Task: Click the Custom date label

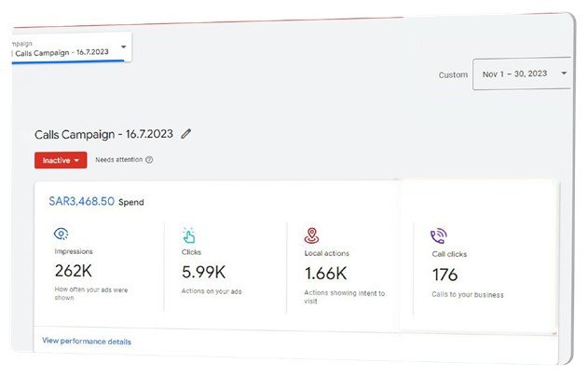Action: [453, 74]
